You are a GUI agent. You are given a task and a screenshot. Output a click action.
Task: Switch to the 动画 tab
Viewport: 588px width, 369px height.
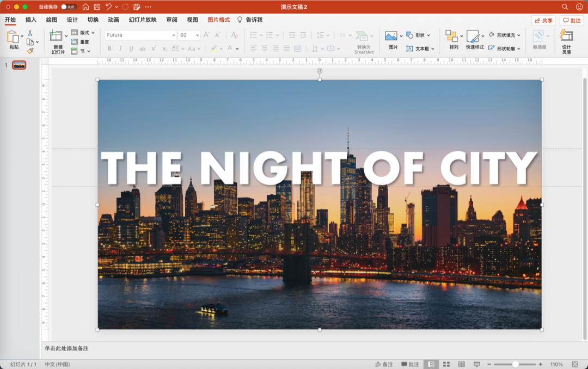[x=114, y=20]
